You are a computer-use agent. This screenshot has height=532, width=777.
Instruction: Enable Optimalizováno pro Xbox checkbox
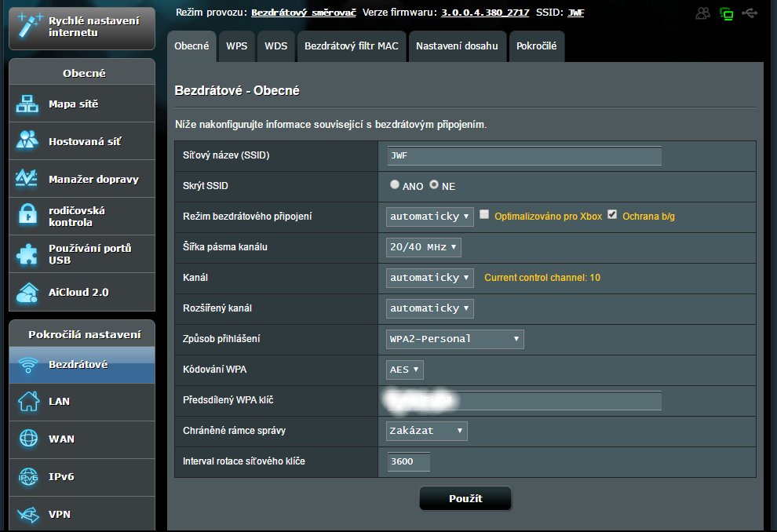(x=485, y=215)
